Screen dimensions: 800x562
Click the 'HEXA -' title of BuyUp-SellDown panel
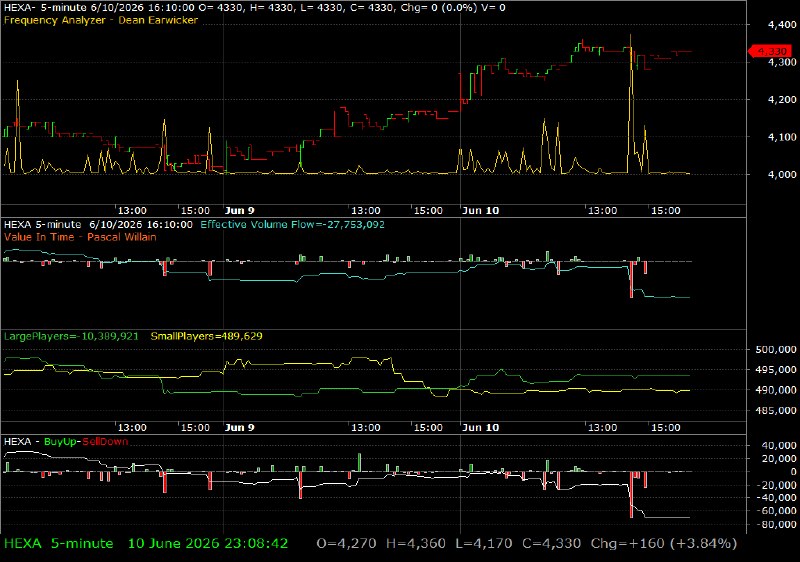[x=21, y=442]
